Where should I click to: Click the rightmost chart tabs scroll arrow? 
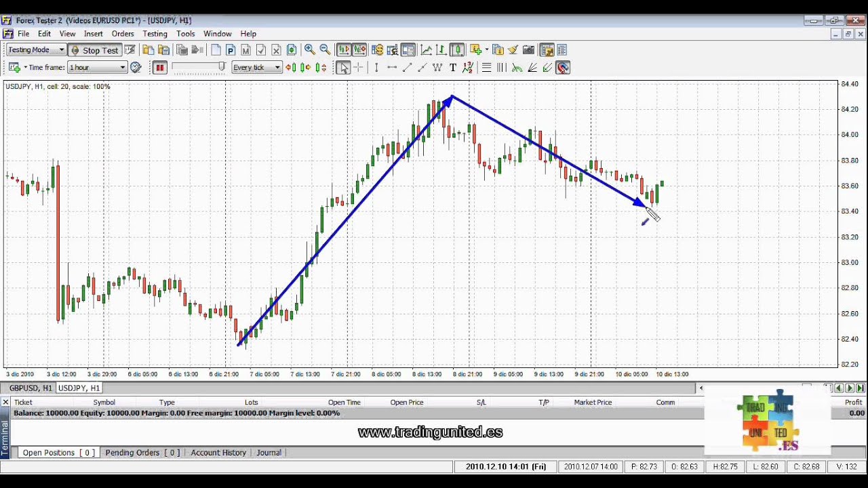[861, 388]
